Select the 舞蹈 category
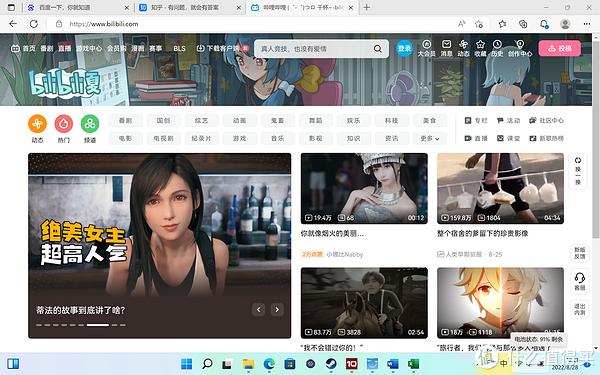Viewport: 600px width, 375px height. 316,121
